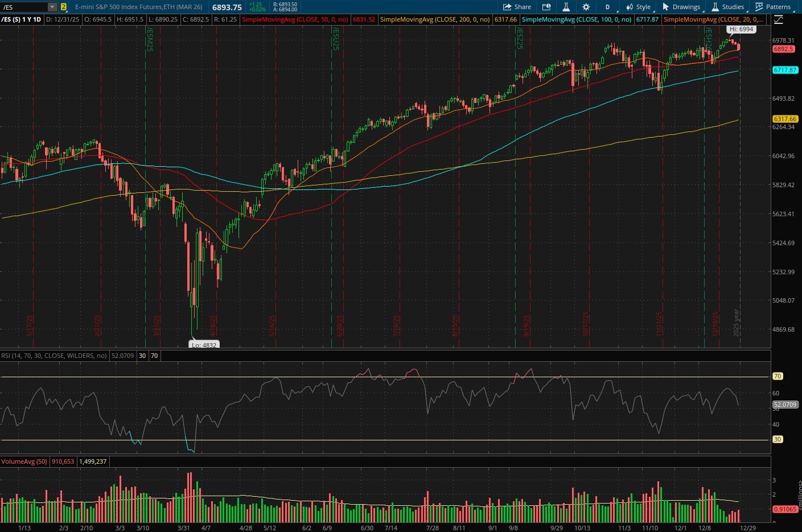Click the SimpleMovingAvg 50 study label

point(296,19)
